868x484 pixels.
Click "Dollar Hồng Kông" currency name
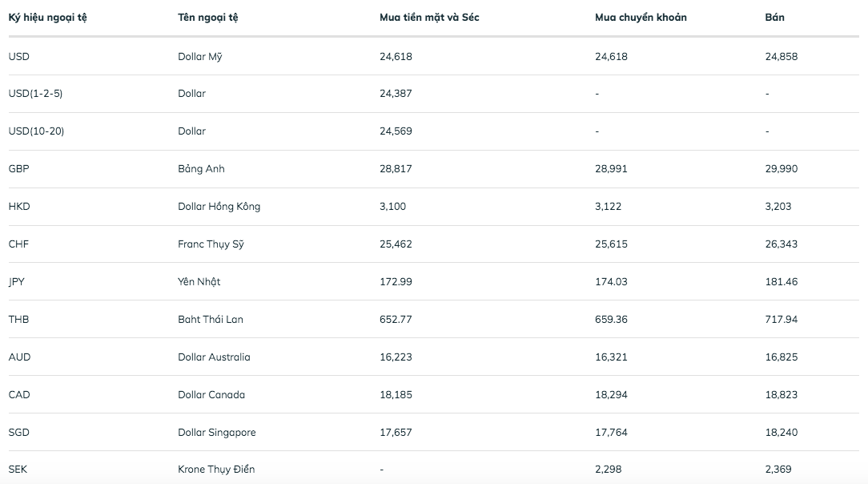click(x=219, y=207)
